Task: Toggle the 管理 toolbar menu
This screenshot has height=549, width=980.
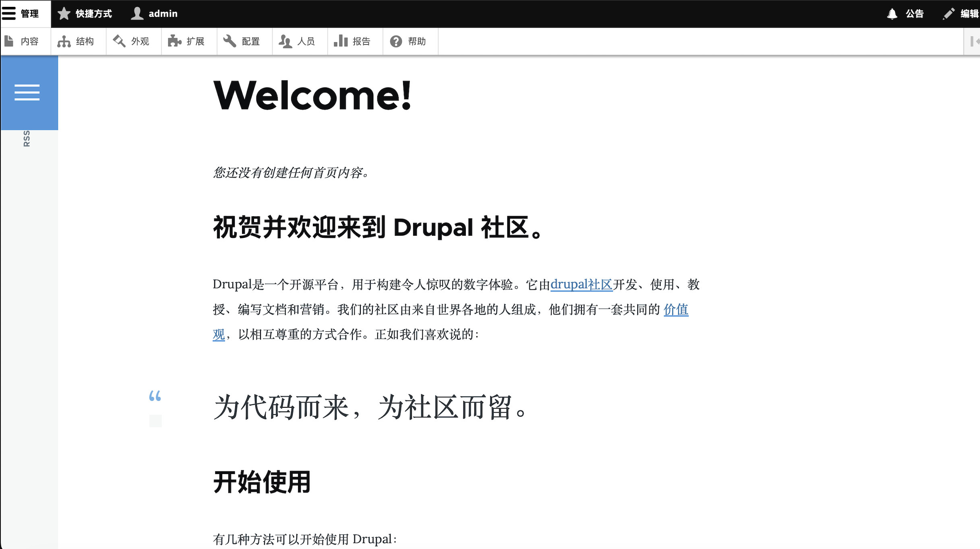Action: pos(25,14)
